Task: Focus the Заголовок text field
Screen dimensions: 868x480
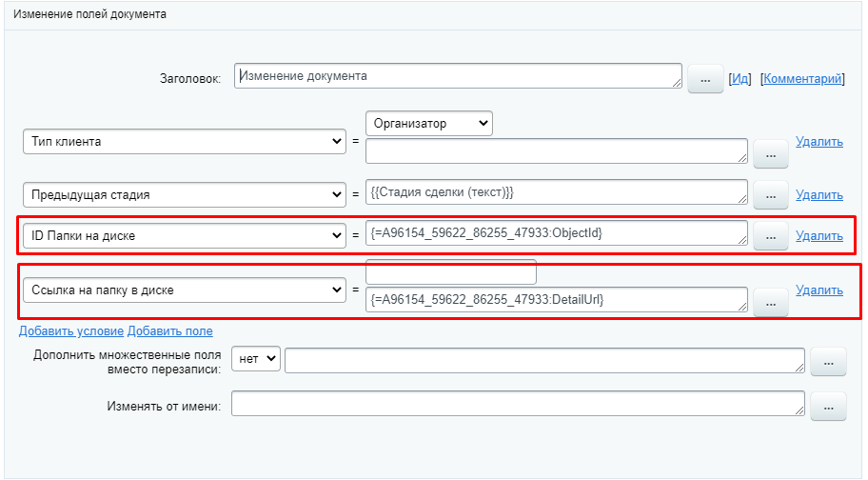Action: (458, 77)
